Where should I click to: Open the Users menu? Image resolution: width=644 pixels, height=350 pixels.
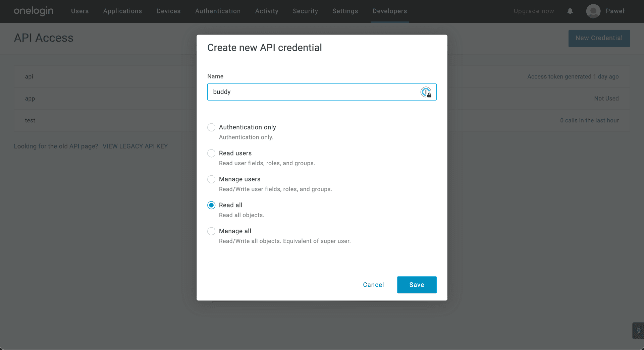(80, 11)
